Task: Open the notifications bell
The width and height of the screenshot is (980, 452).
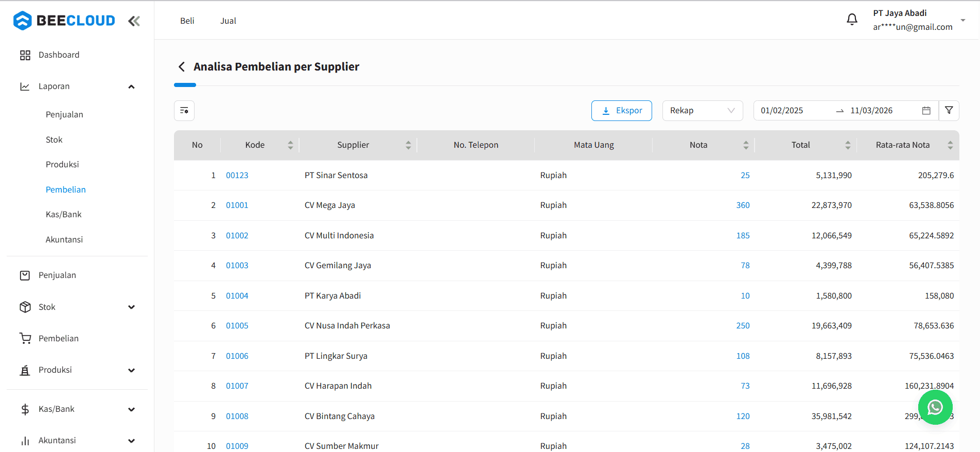Action: (852, 20)
